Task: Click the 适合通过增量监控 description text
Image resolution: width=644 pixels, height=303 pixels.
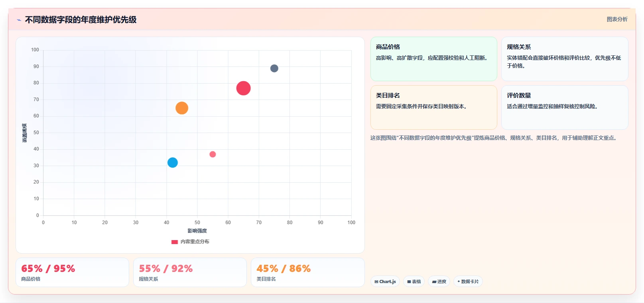Action: [x=552, y=106]
